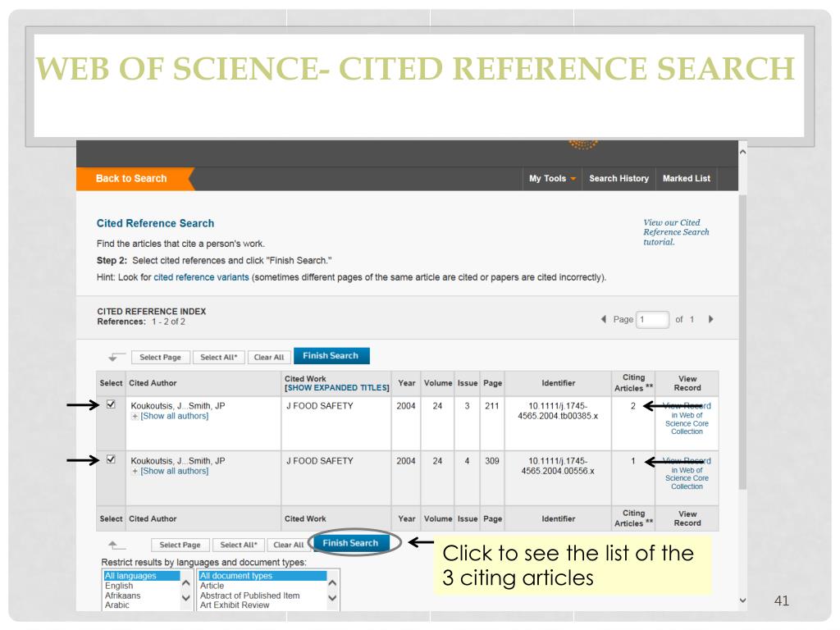Click page scrollbar up arrow
Image resolution: width=840 pixels, height=630 pixels.
pyautogui.click(x=742, y=152)
